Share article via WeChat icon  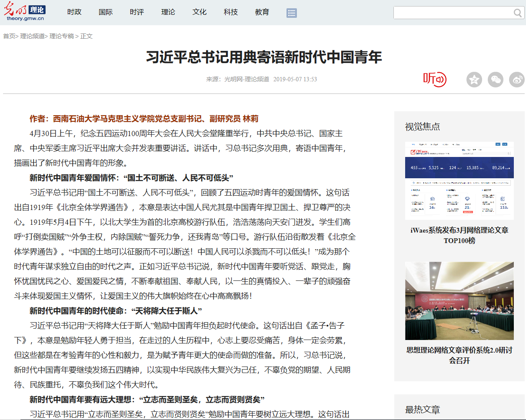496,80
